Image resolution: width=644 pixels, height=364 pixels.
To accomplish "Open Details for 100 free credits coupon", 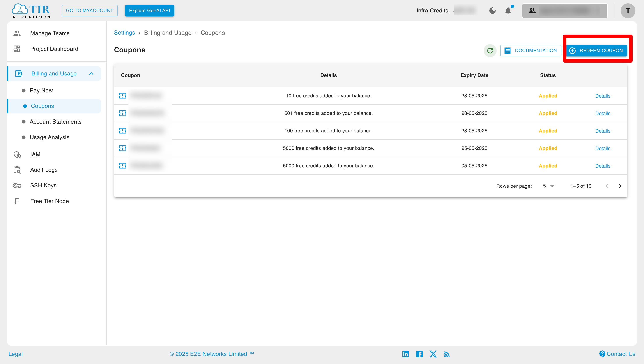I will click(x=602, y=131).
